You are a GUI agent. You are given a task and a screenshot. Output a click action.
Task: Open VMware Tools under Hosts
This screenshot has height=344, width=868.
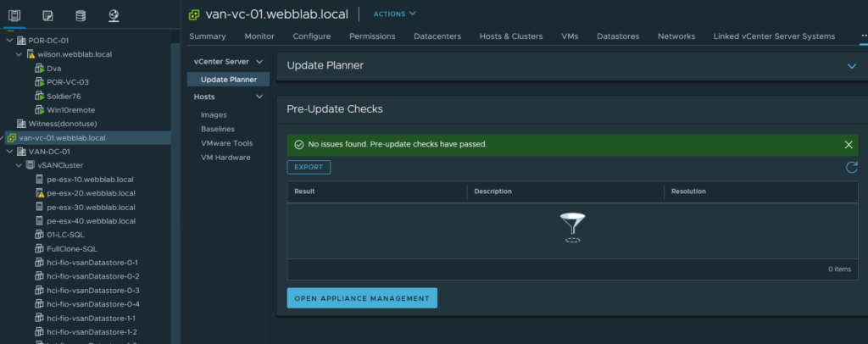coord(226,143)
